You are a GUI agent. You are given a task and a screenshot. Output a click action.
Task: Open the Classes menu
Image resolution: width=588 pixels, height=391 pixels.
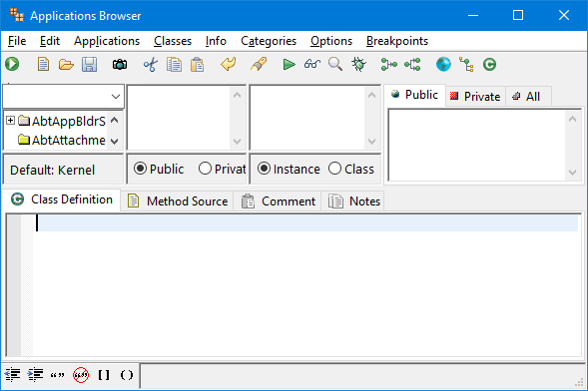173,41
